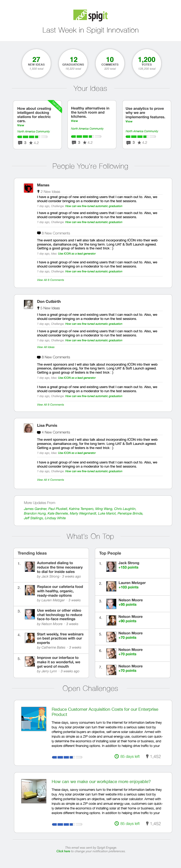
Task: Click the James Gardner link in More Updates
Action: click(35, 509)
